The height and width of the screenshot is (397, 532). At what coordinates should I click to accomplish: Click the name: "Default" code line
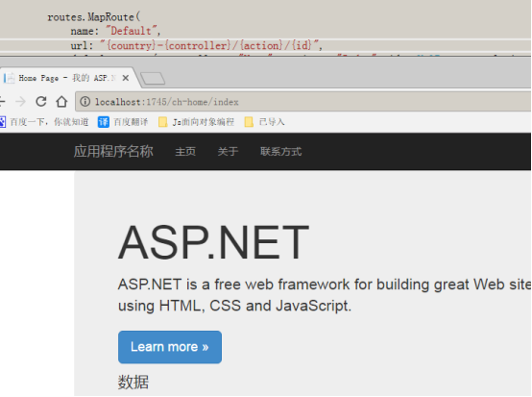tap(115, 31)
